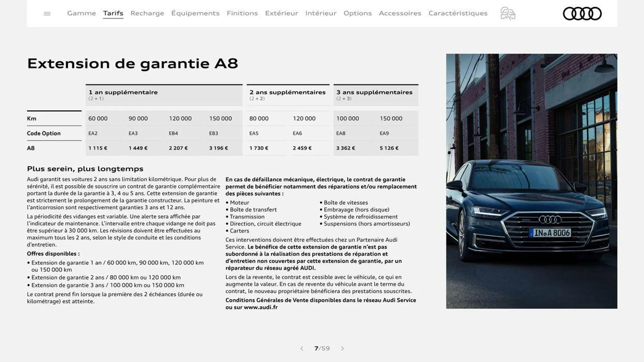Click the 'Moteur' bullet item
Image resolution: width=644 pixels, height=362 pixels.
tap(237, 202)
